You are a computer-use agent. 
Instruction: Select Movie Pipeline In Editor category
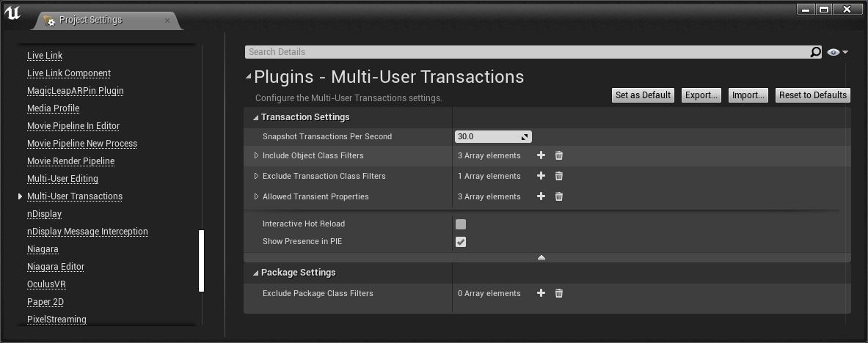(x=73, y=126)
